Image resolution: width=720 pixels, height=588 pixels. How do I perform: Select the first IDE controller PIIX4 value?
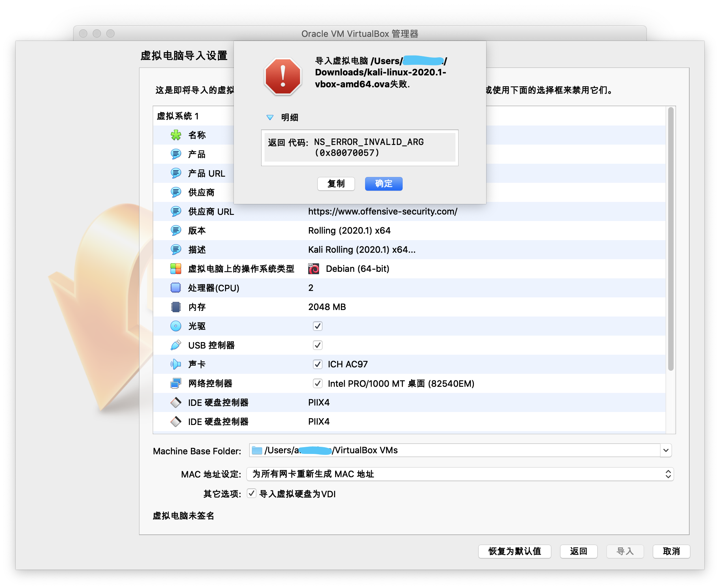[319, 402]
